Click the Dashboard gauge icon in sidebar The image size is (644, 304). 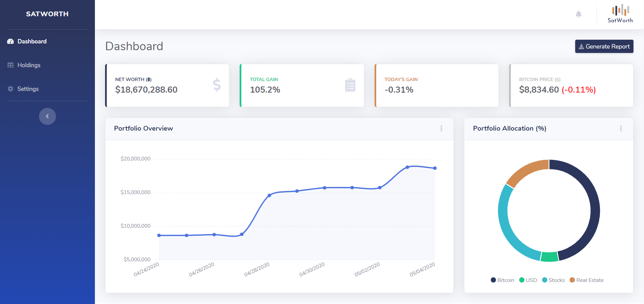[11, 41]
